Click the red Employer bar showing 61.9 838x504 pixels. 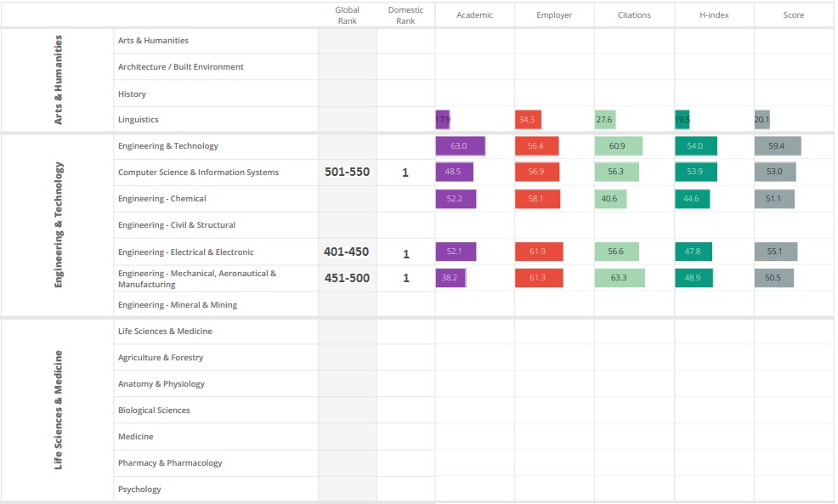(x=538, y=252)
